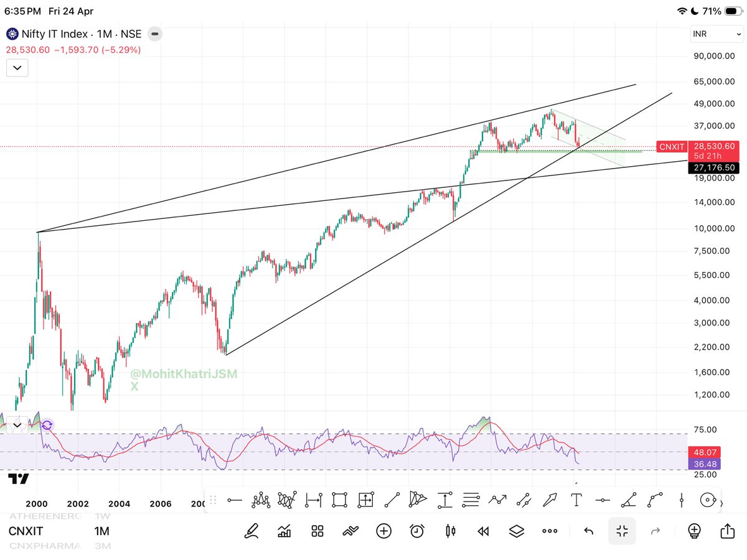
Task: Select the head and shoulders pattern tool
Action: (x=261, y=500)
